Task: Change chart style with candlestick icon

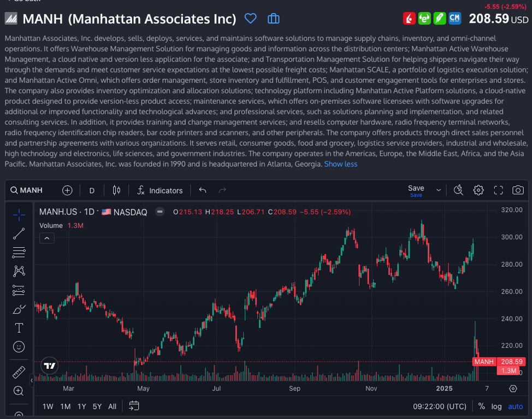Action: coord(116,190)
